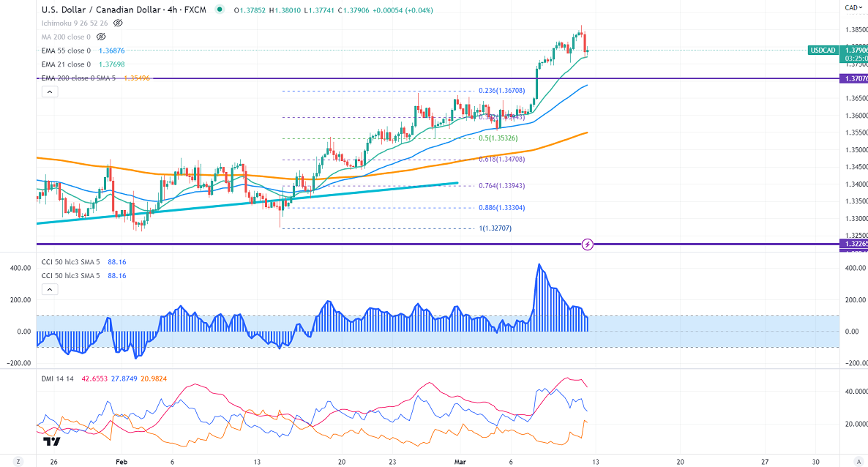This screenshot has height=467, width=868.
Task: Select the EMA 21 close legend
Action: [66, 64]
